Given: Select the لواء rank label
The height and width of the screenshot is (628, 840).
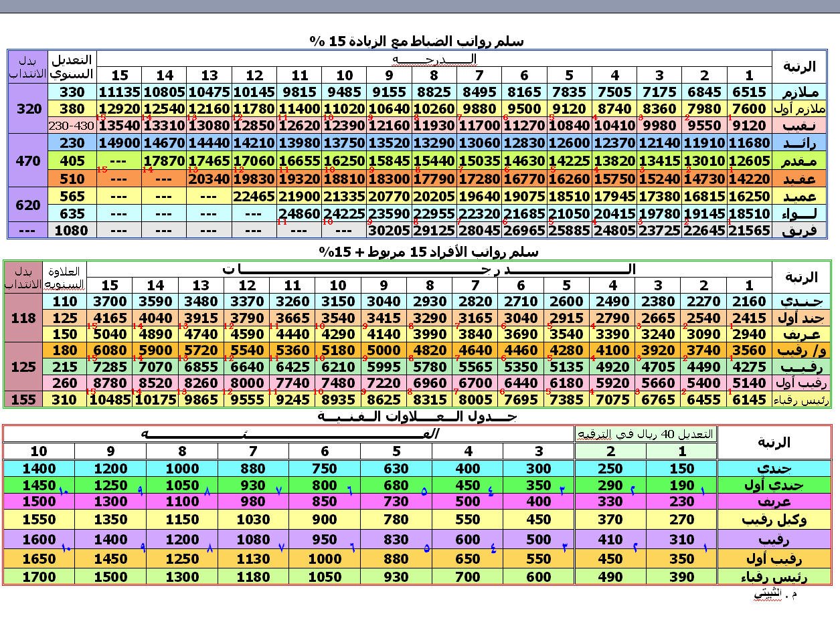Looking at the screenshot, I should coord(800,214).
